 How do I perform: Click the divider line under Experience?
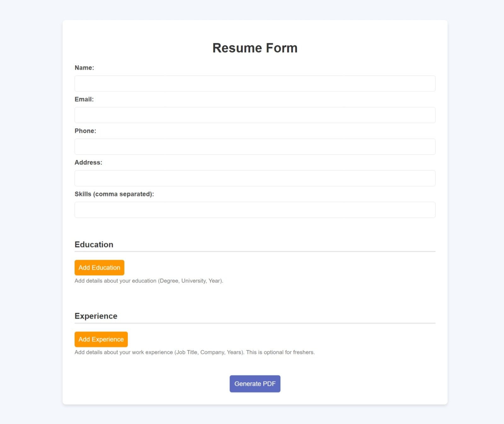pyautogui.click(x=255, y=323)
